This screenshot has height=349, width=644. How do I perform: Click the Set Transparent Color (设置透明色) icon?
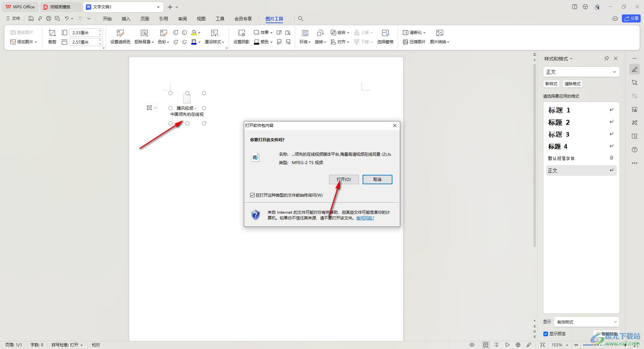[120, 33]
